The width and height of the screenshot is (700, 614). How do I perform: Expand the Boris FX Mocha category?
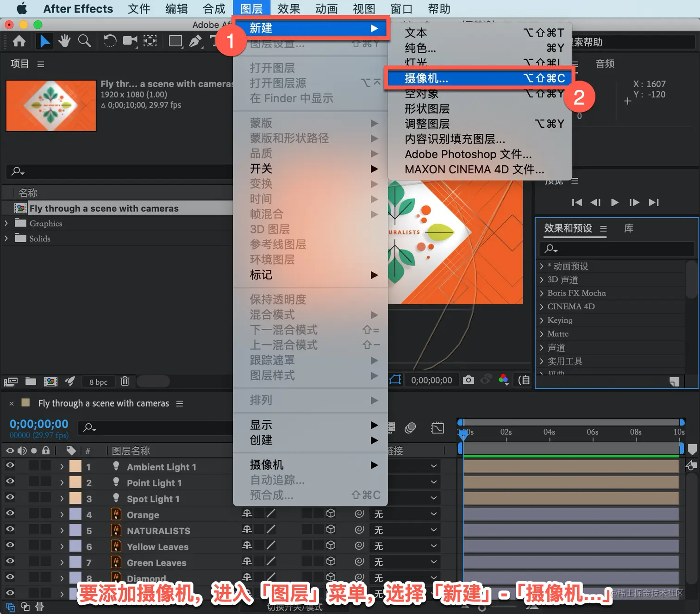coord(542,293)
